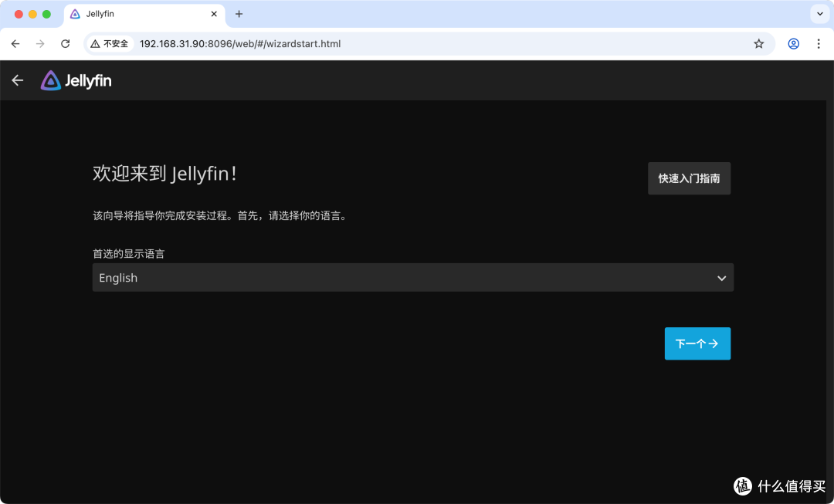834x504 pixels.
Task: Click 下一个 next button
Action: [x=697, y=344]
